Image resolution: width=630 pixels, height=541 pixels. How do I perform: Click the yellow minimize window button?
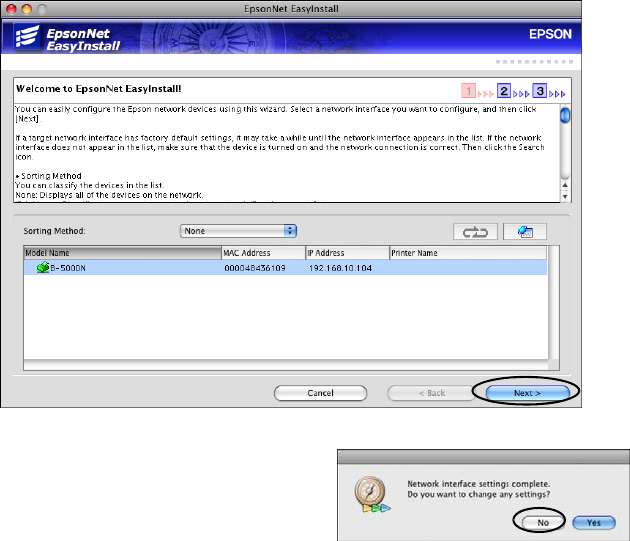29,7
